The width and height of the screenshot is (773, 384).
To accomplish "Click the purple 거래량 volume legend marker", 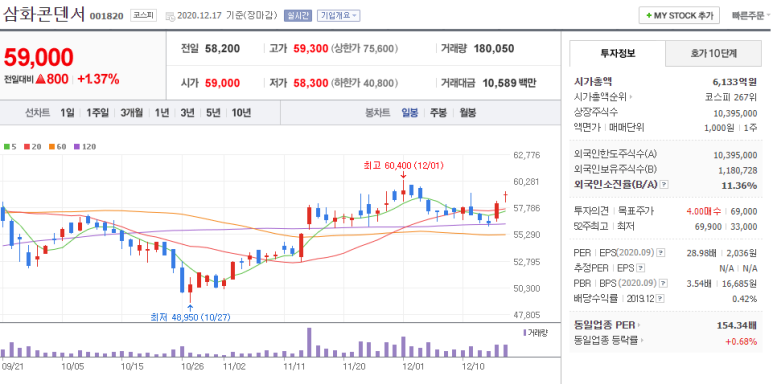I will click(x=525, y=333).
